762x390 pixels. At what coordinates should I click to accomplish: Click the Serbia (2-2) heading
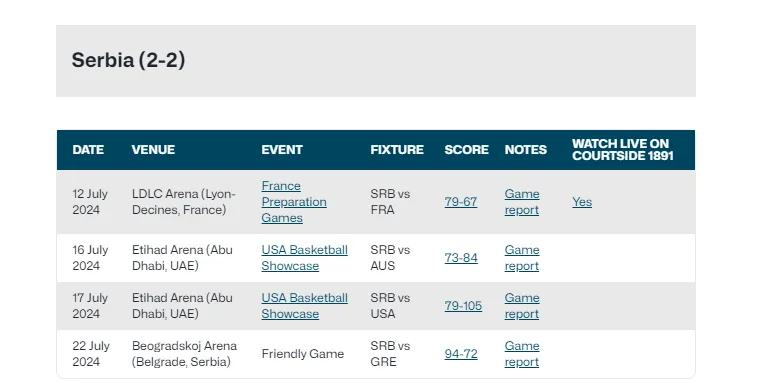pos(128,60)
